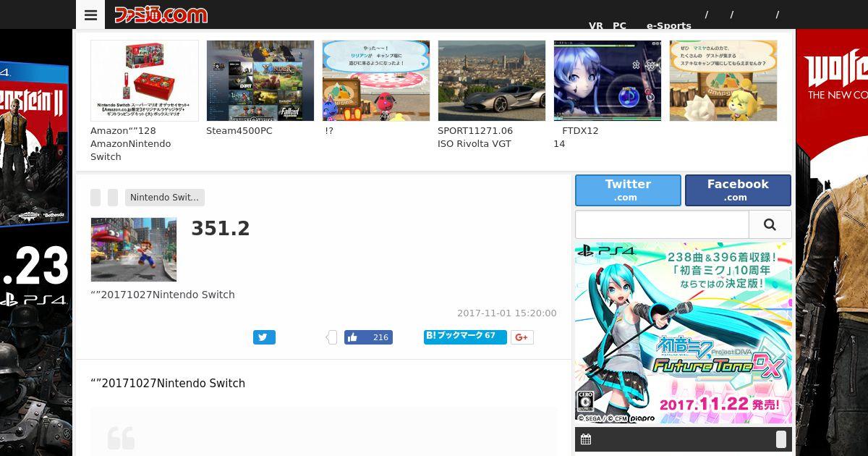
Task: Click the 20171027Nintendo Switch summary text under thumbnail
Action: [163, 295]
